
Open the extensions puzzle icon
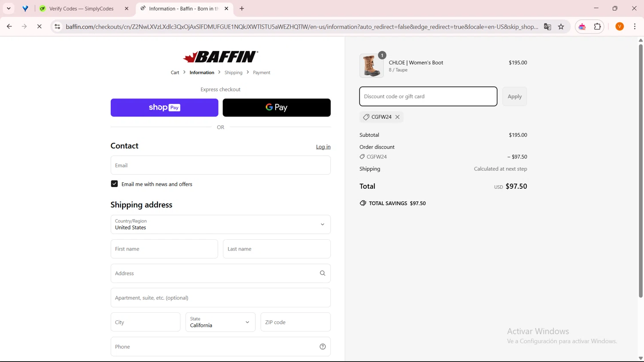pos(597,27)
